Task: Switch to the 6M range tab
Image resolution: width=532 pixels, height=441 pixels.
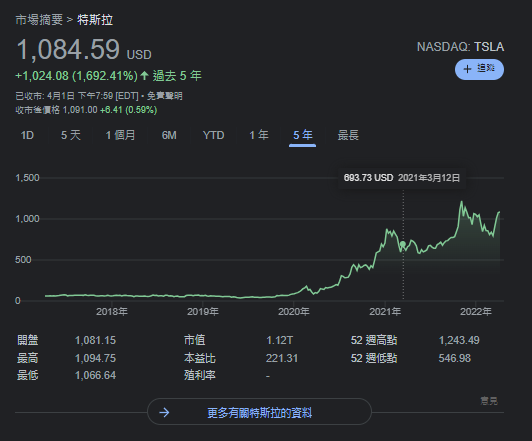Action: coord(169,135)
